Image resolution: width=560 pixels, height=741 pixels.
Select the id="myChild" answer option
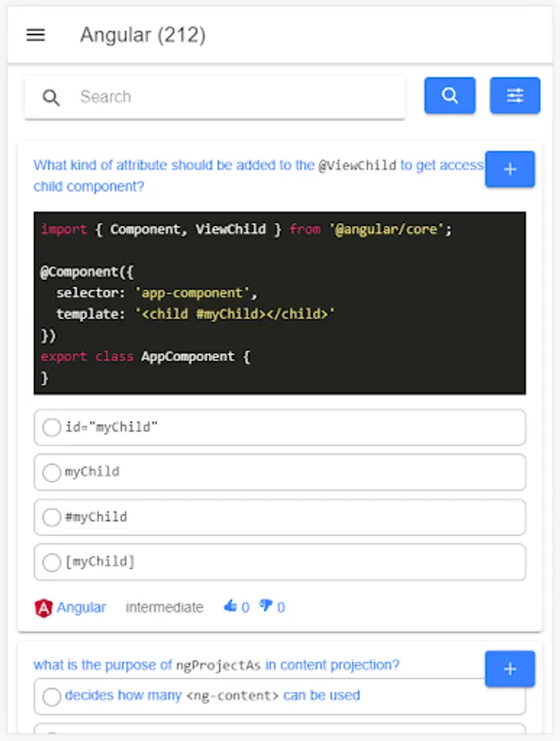pyautogui.click(x=280, y=427)
